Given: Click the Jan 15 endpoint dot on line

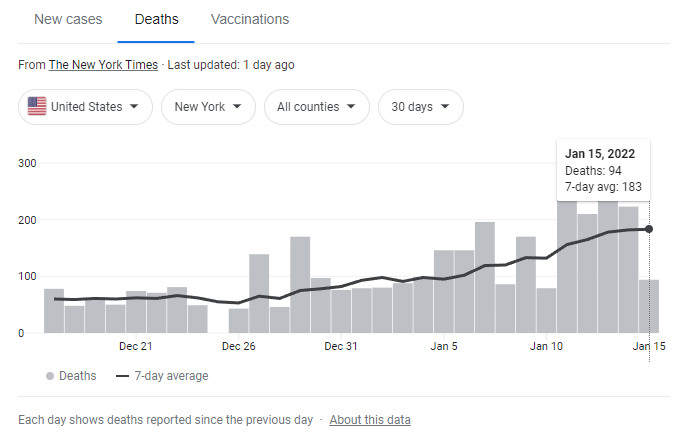Looking at the screenshot, I should tap(649, 229).
